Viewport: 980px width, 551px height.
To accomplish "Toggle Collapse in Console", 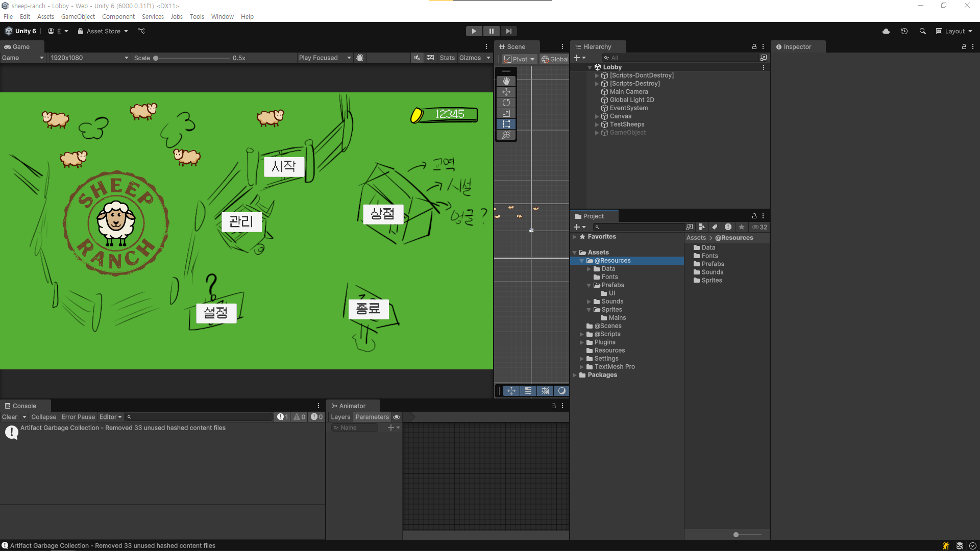I will pyautogui.click(x=43, y=417).
